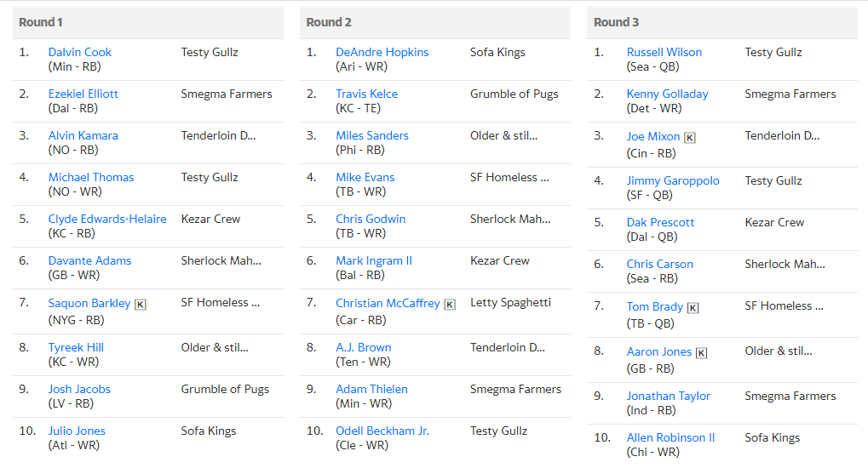
Task: Click the keeper K icon beside Saquon Barkley
Action: click(x=141, y=305)
